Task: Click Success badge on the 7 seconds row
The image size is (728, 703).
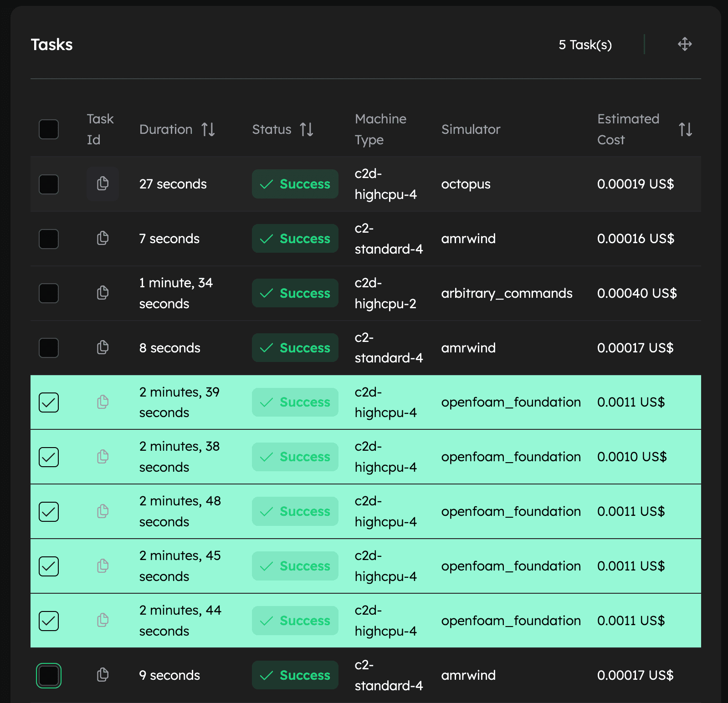Action: tap(295, 239)
